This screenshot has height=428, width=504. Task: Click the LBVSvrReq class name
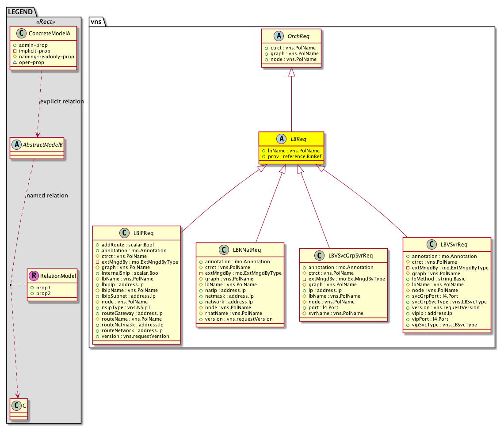[x=454, y=245]
